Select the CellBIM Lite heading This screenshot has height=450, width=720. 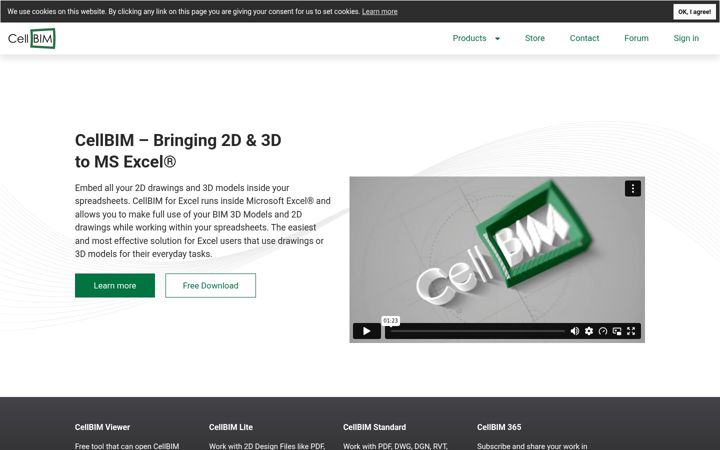coord(231,427)
